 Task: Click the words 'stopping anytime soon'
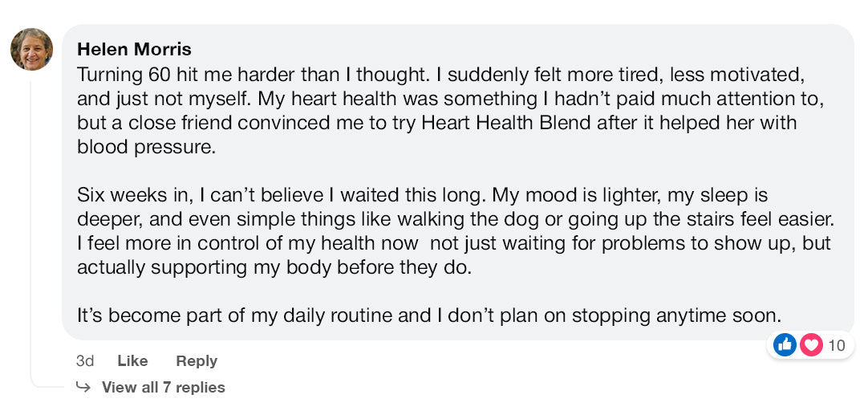(x=696, y=315)
